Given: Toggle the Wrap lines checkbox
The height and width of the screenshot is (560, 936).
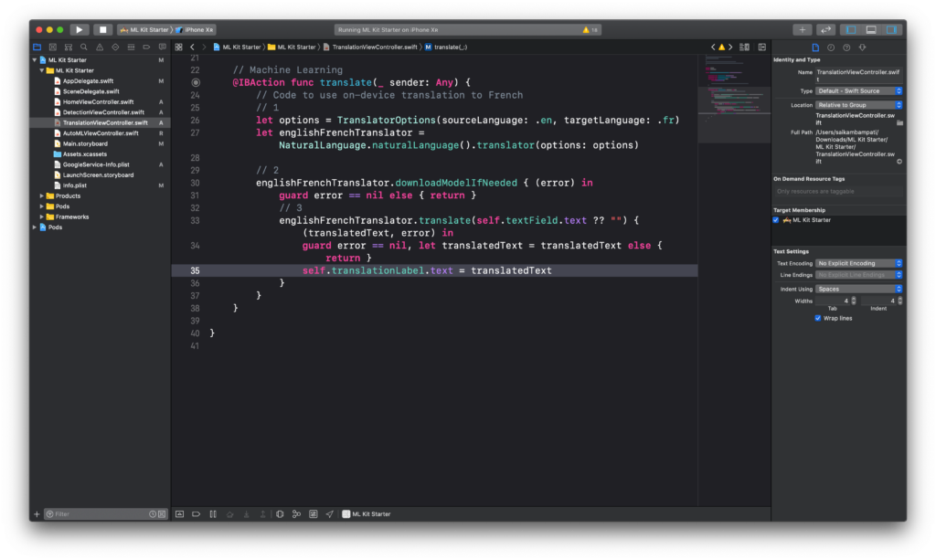Looking at the screenshot, I should (818, 318).
